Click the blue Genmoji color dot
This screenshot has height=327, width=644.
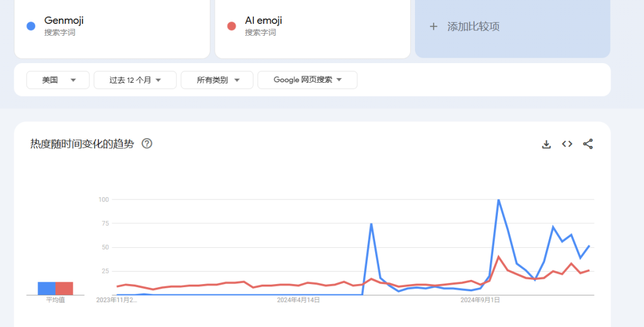[31, 26]
